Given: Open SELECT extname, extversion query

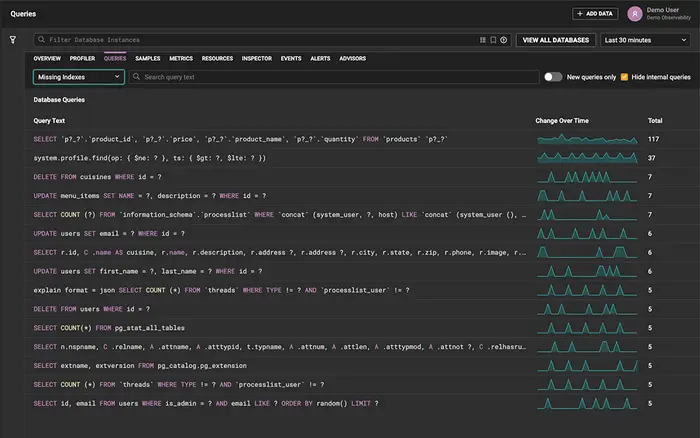Looking at the screenshot, I should pos(362,366).
